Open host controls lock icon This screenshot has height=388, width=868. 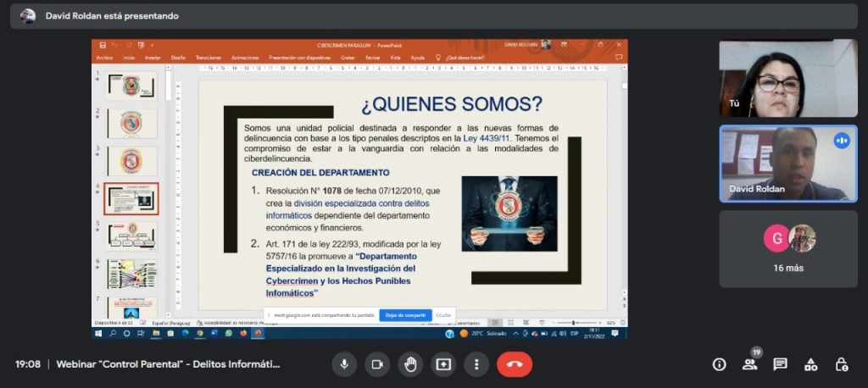point(841,364)
